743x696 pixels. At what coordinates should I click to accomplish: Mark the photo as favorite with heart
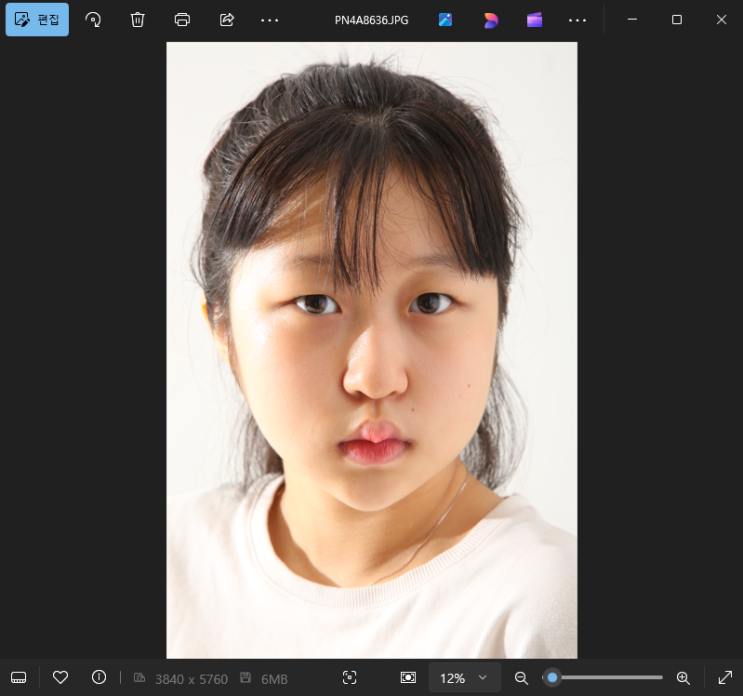(x=60, y=677)
